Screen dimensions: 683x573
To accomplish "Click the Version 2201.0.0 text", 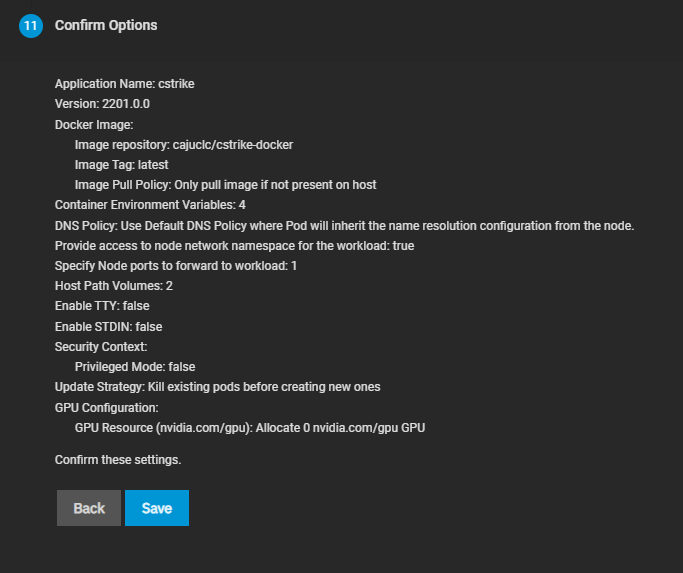I will pos(102,104).
